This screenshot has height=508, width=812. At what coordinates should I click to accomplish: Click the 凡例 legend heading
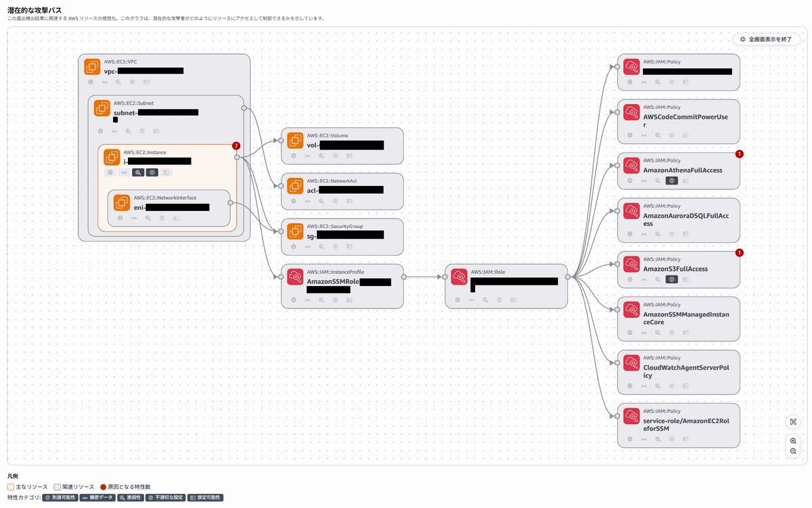13,476
